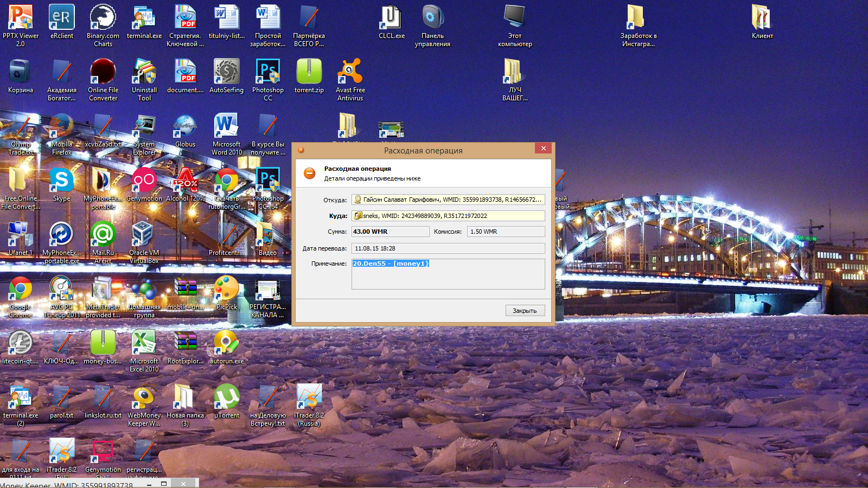Select the System Explorer shortcut

pyautogui.click(x=144, y=133)
